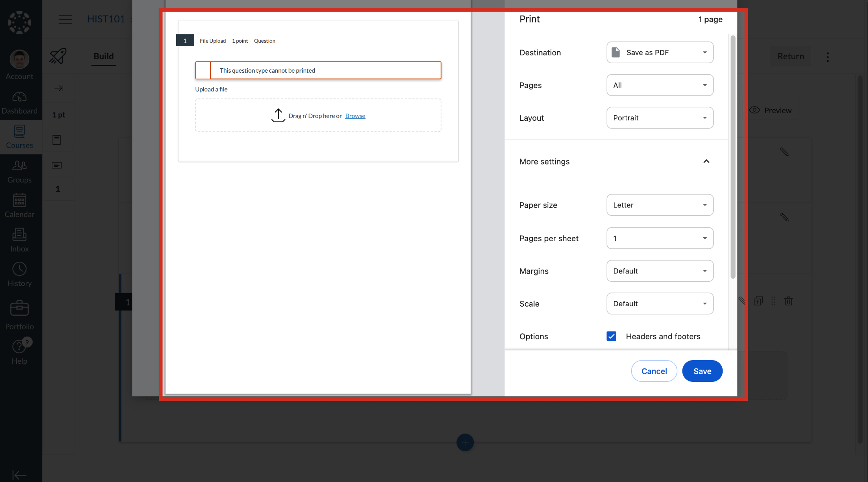Image resolution: width=868 pixels, height=482 pixels.
Task: Click the trash delete question icon
Action: coord(788,301)
